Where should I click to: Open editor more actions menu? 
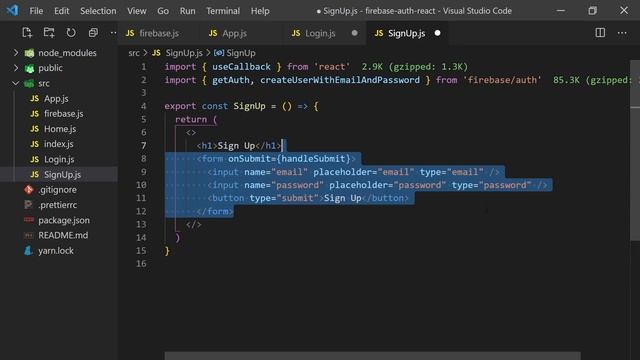622,33
